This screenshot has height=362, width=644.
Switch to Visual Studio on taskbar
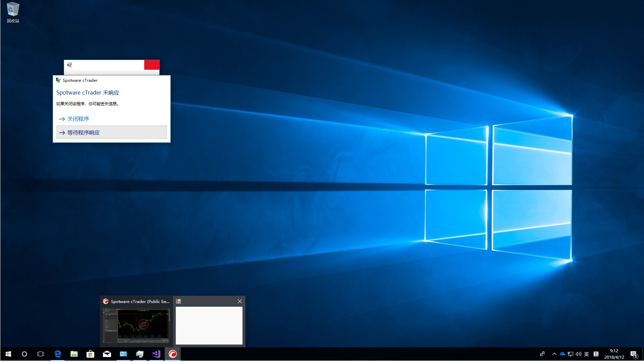[156, 354]
